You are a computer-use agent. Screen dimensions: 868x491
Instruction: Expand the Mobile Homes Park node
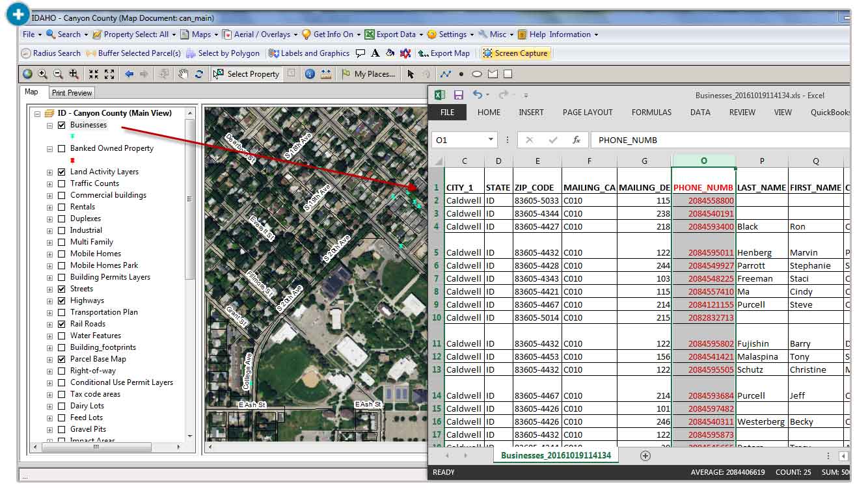[x=49, y=265]
